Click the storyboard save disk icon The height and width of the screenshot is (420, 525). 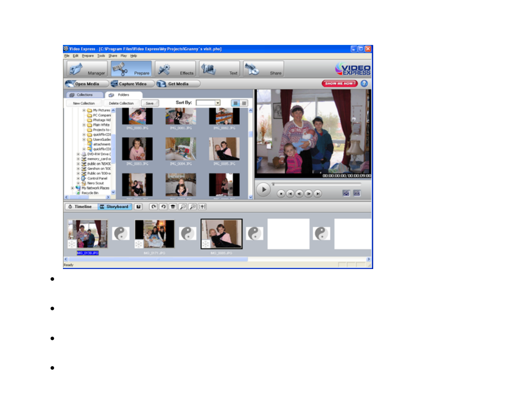pos(138,206)
